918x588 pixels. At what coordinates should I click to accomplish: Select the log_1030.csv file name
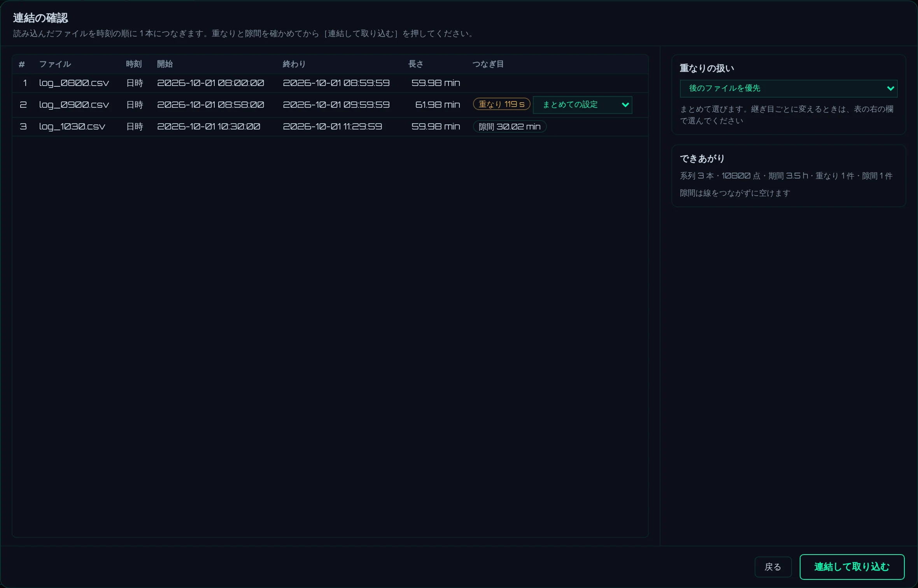click(72, 126)
